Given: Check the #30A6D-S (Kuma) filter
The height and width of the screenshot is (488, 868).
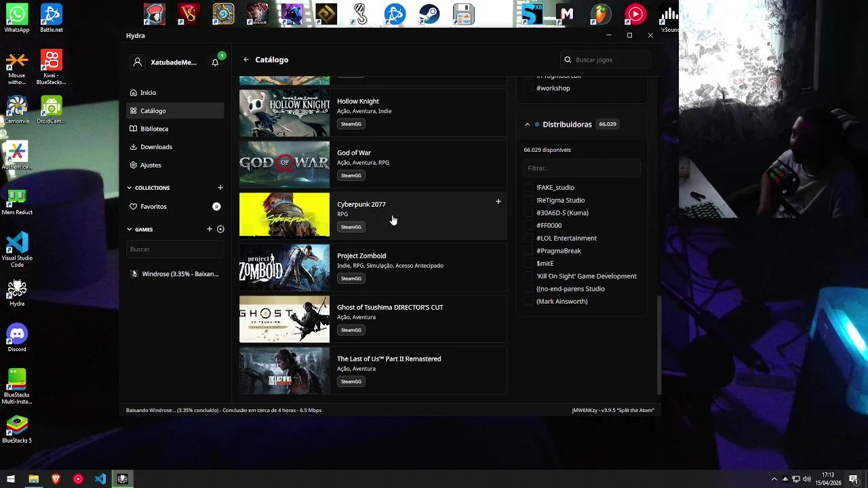Looking at the screenshot, I should coord(529,213).
